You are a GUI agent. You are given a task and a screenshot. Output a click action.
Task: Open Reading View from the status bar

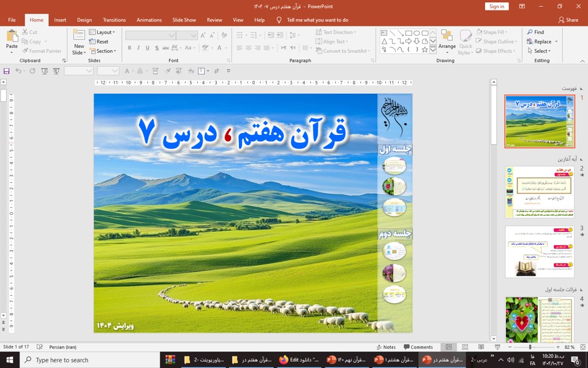(481, 347)
